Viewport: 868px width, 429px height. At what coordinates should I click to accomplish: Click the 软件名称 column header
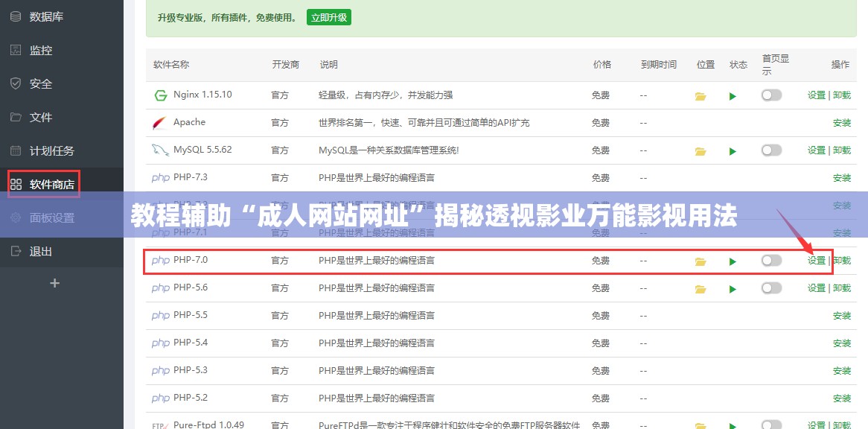coord(171,65)
